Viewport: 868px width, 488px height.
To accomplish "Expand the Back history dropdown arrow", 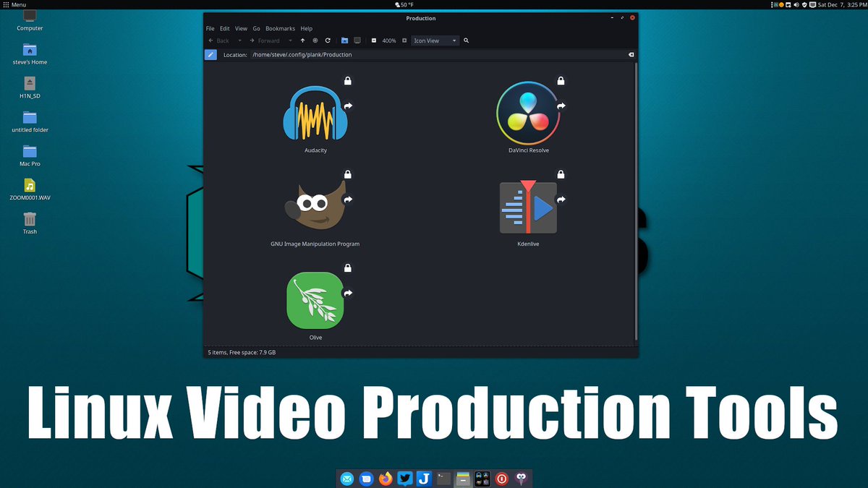I will pyautogui.click(x=240, y=40).
